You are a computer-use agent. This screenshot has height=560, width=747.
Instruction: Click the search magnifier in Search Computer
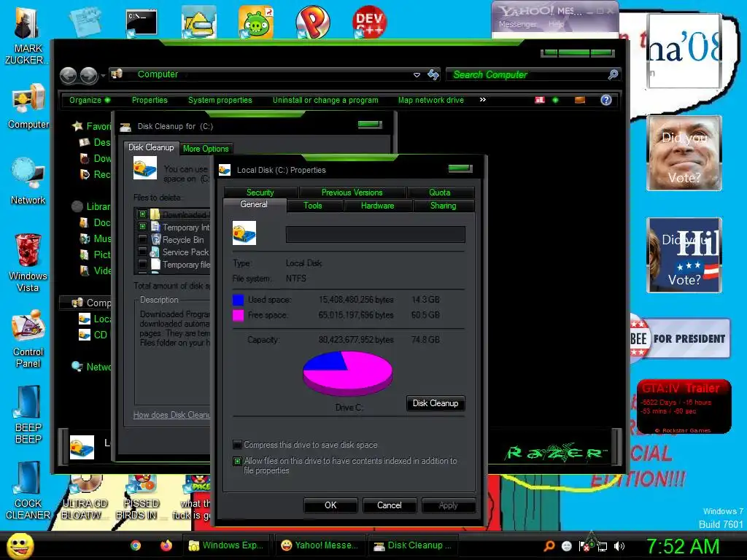tap(613, 74)
